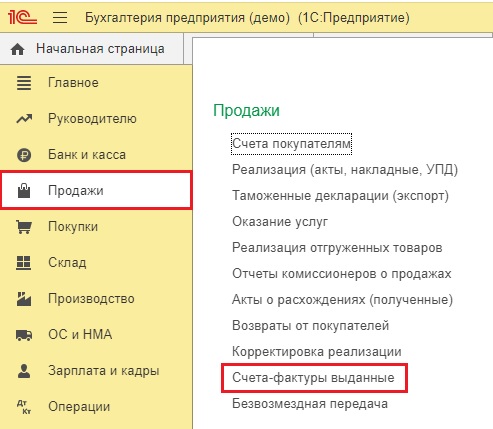Open the hamburger main menu icon
The height and width of the screenshot is (429, 493).
click(x=60, y=17)
